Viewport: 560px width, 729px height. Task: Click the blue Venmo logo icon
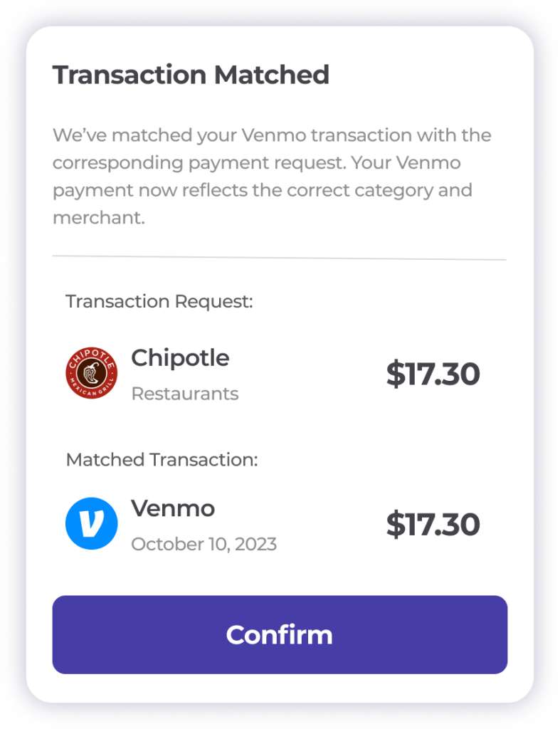(x=90, y=524)
